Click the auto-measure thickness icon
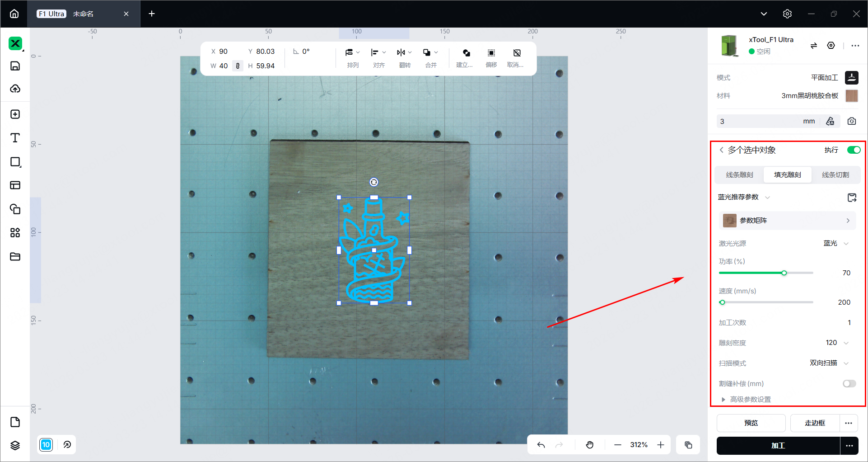The height and width of the screenshot is (462, 868). 830,121
